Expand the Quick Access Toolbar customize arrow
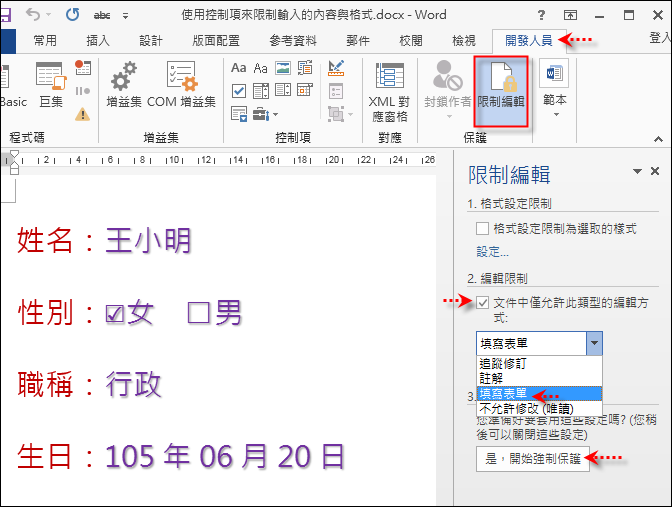 pyautogui.click(x=126, y=16)
